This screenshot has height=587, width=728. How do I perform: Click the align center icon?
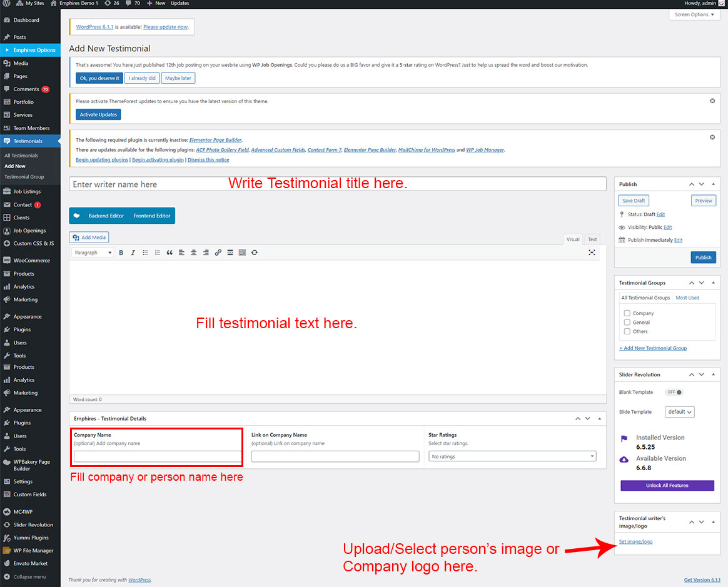194,253
